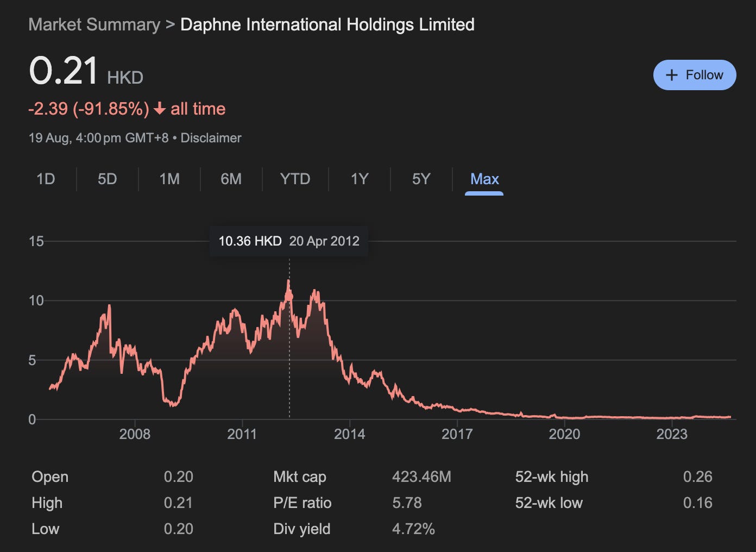Click the Mkt cap value 423.46M
The width and height of the screenshot is (756, 552).
click(x=421, y=477)
